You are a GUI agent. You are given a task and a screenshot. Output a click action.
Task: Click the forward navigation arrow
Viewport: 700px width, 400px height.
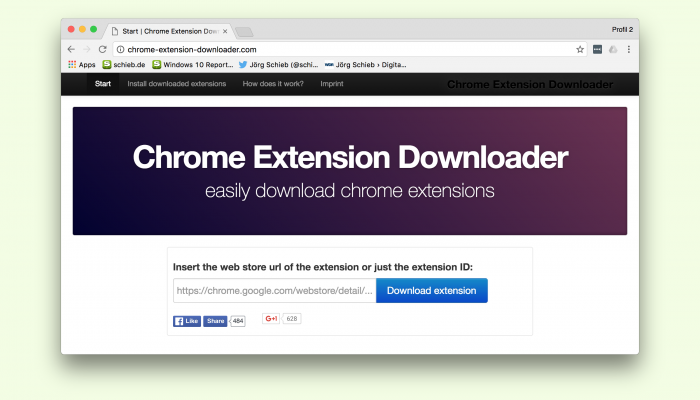[x=87, y=49]
